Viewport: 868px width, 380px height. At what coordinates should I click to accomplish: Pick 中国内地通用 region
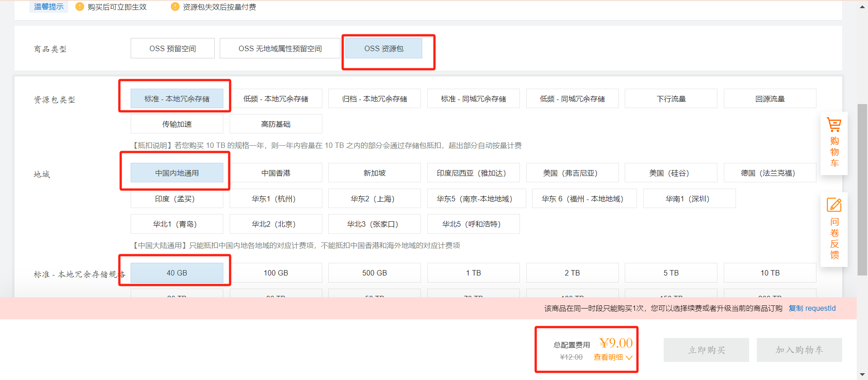point(177,173)
